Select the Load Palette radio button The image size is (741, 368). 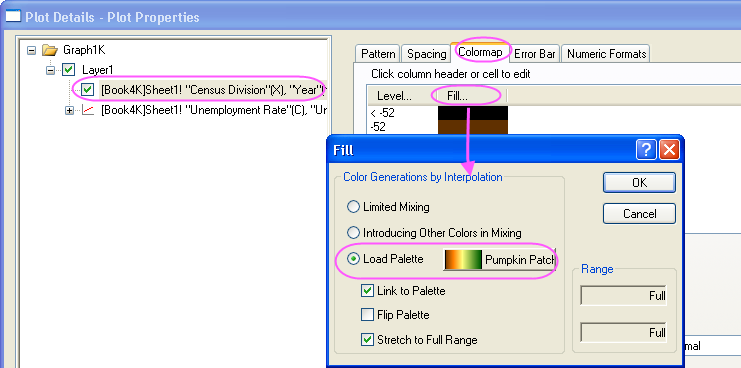[x=353, y=259]
